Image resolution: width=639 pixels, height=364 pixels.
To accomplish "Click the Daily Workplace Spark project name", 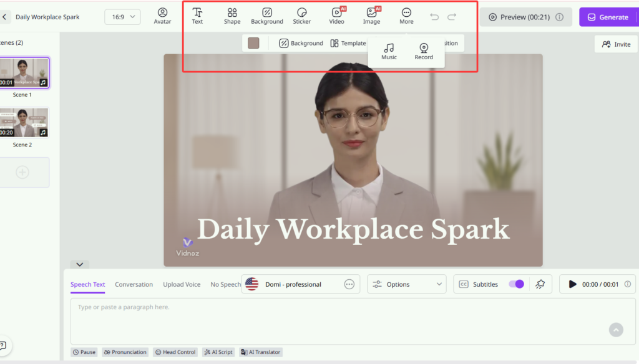I will coord(47,17).
